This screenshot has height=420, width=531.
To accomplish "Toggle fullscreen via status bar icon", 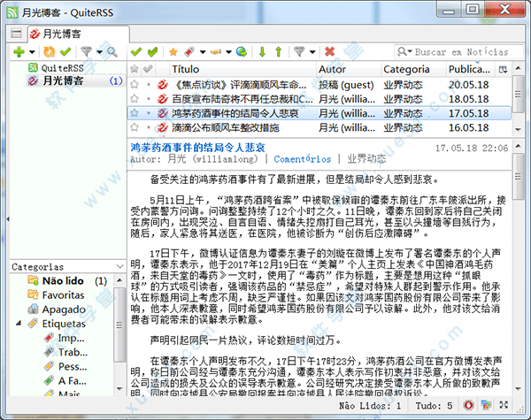I will pyautogui.click(x=504, y=405).
